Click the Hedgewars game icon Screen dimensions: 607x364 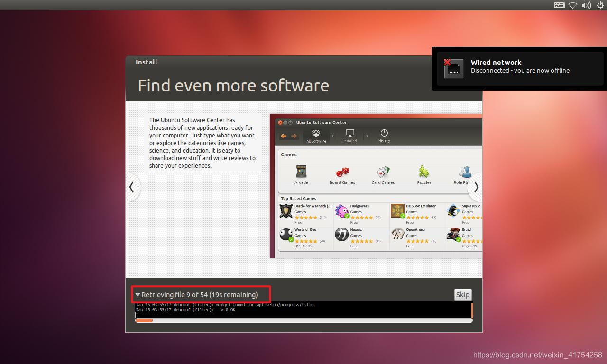(342, 211)
